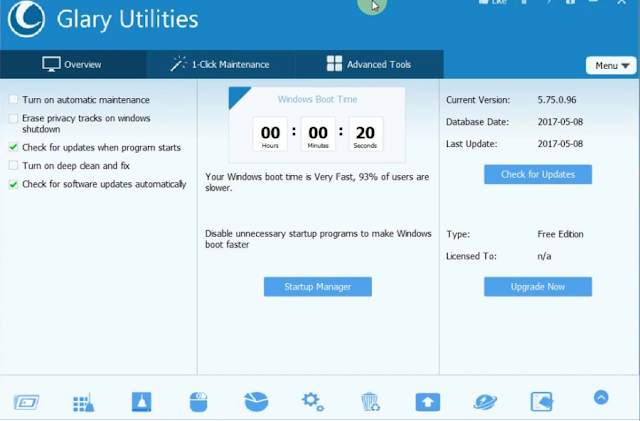Click the Current Version label

pos(478,100)
